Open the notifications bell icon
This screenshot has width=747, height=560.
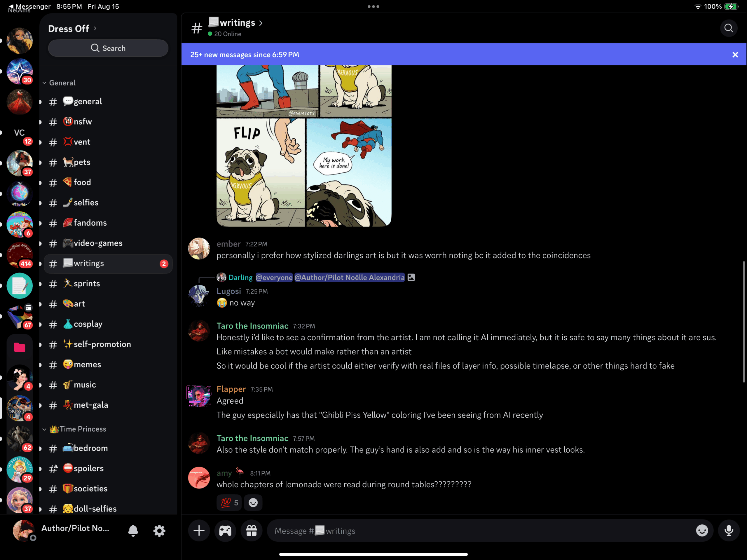(133, 531)
